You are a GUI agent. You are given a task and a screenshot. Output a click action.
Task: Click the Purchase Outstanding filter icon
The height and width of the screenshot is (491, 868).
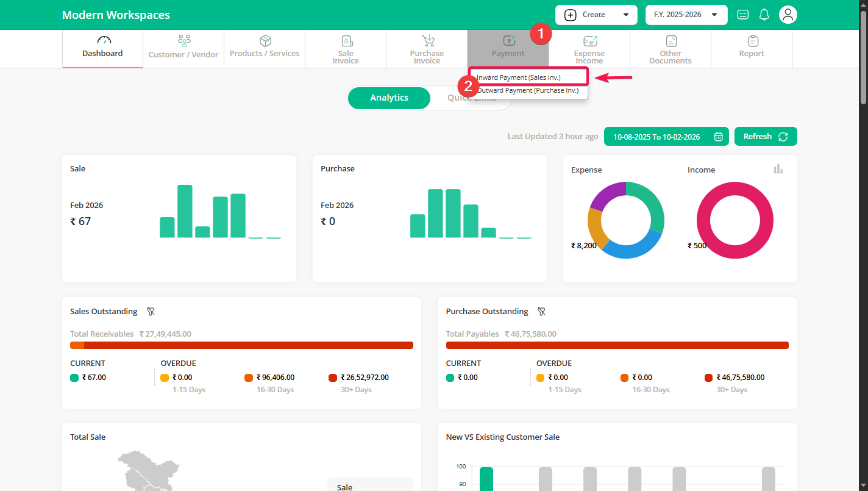(541, 312)
